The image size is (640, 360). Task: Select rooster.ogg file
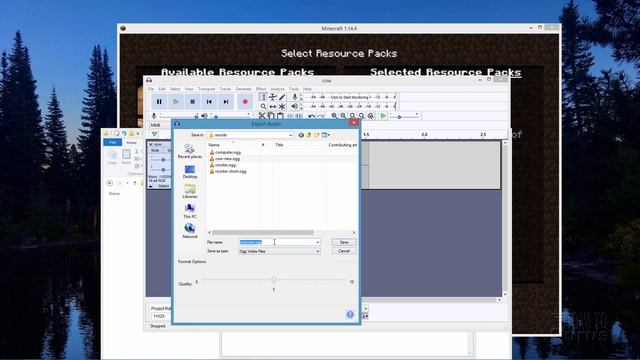coord(222,165)
